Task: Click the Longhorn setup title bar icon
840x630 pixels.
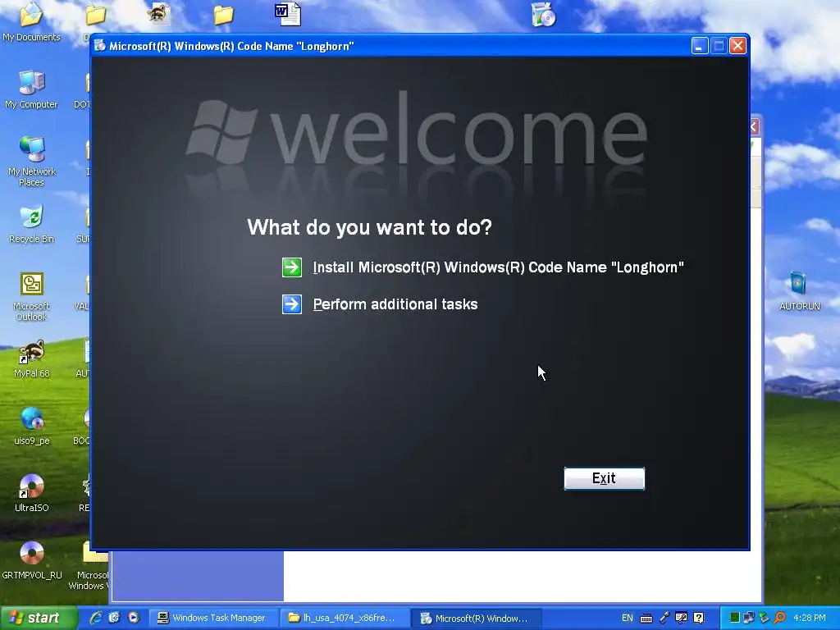Action: pyautogui.click(x=99, y=46)
